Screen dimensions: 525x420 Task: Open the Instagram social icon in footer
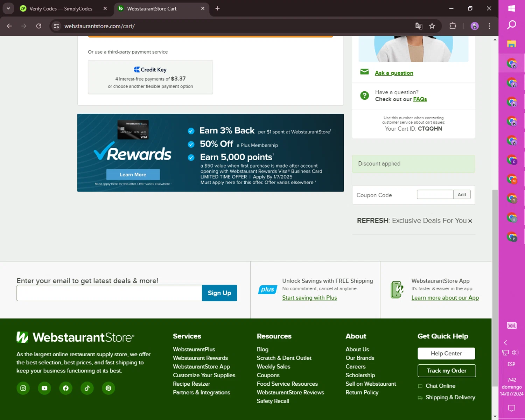coord(23,388)
